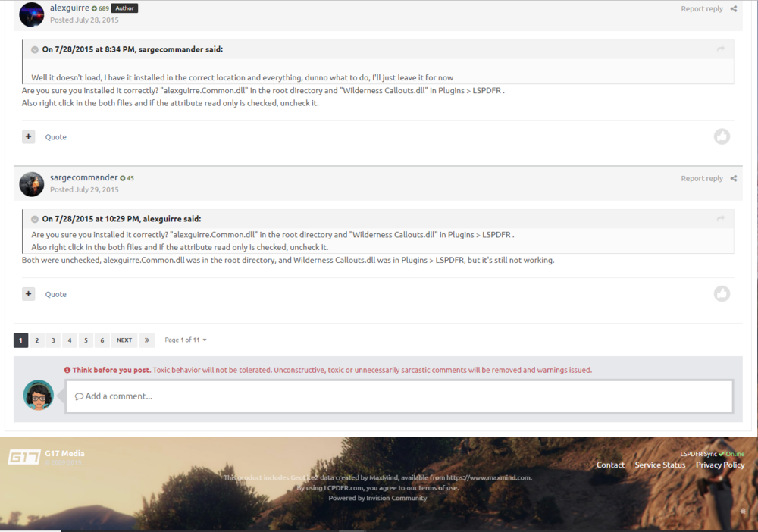Open alexguirre's profile avatar

click(x=31, y=14)
